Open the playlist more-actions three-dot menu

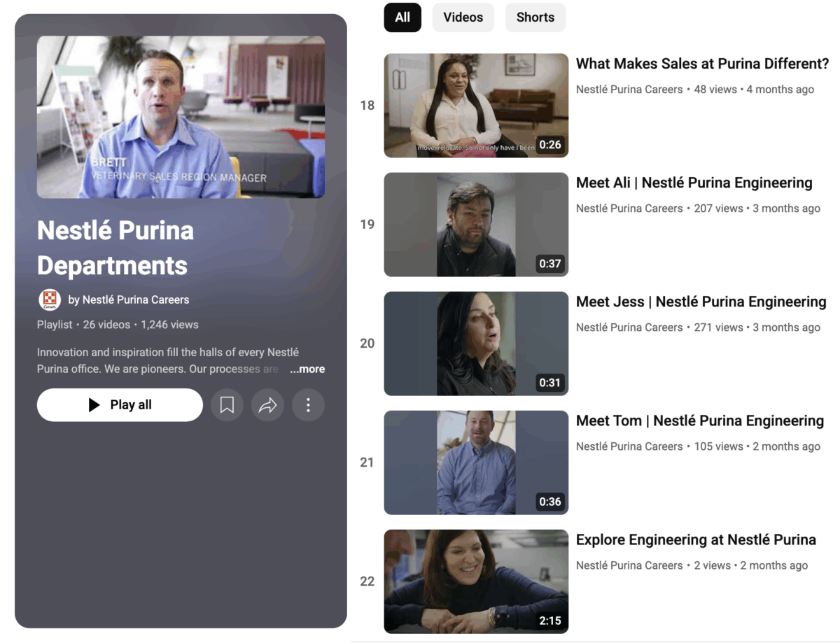[308, 404]
